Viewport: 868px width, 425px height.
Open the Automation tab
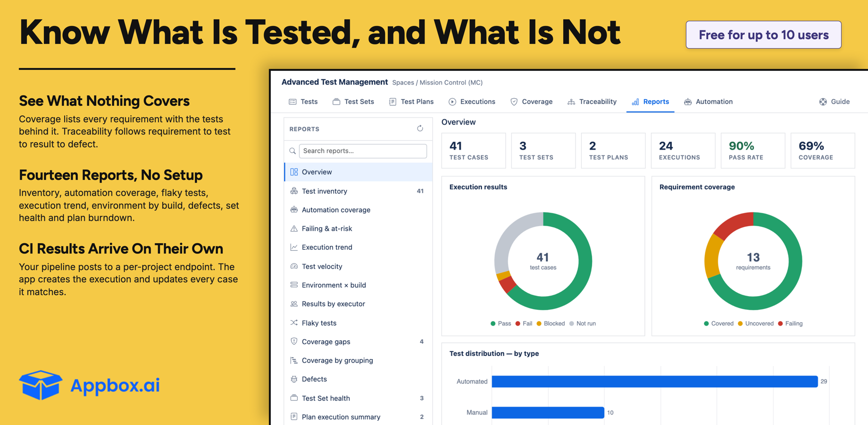(708, 102)
